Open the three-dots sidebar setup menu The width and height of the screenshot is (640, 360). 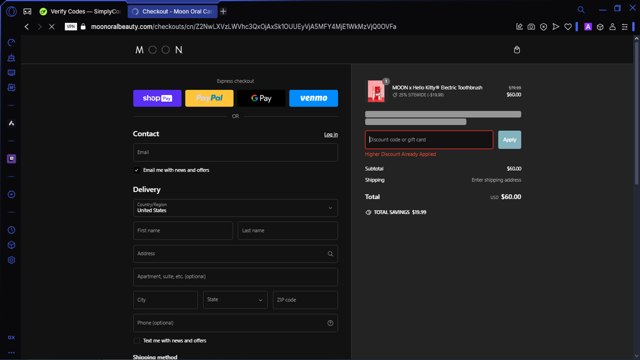tap(11, 353)
